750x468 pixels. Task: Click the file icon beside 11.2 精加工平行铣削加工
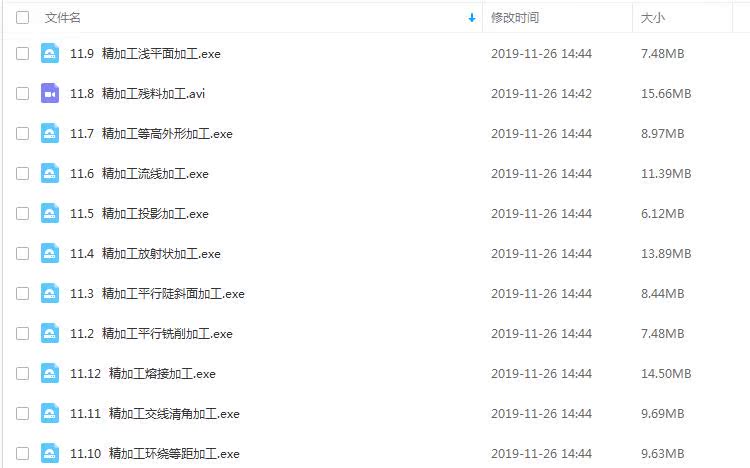pos(50,334)
